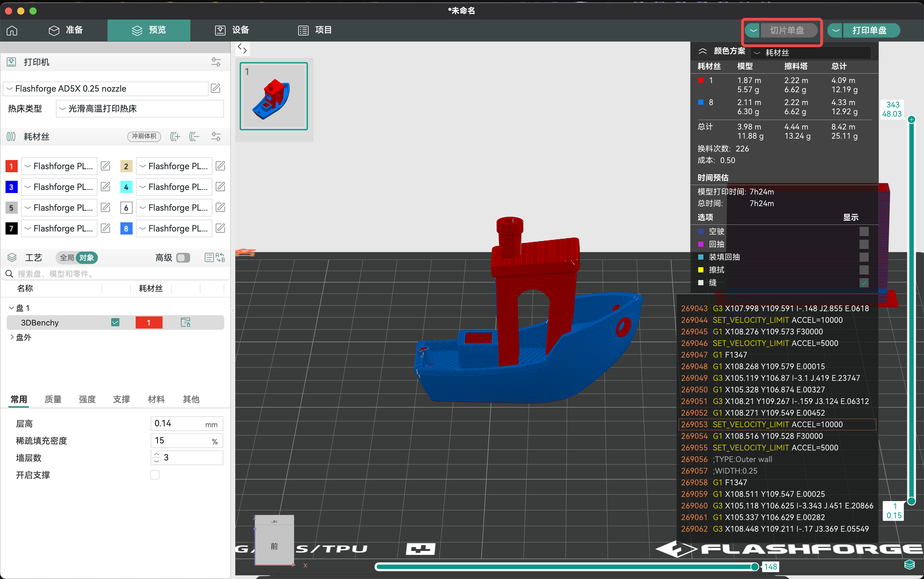
Task: Edit filament 7 preset
Action: [x=105, y=228]
